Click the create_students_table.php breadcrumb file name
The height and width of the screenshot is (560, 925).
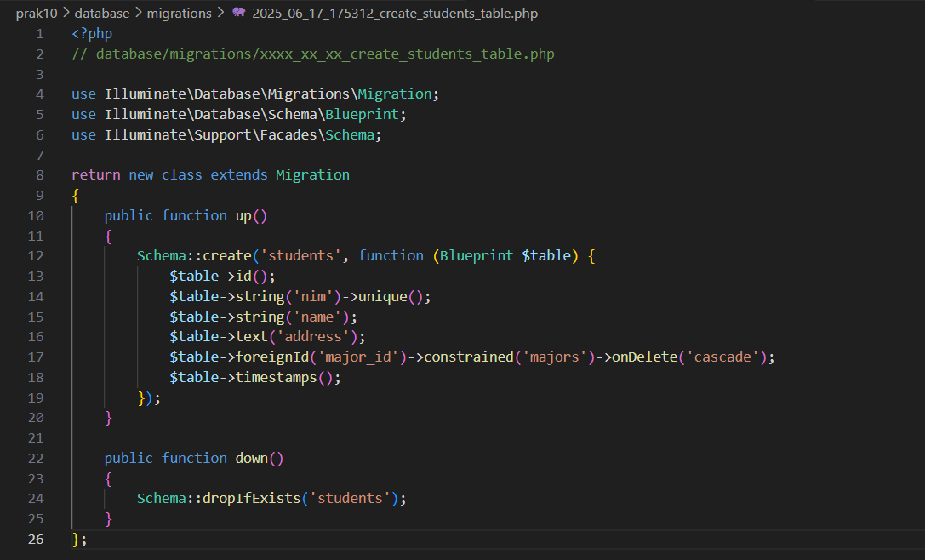coord(395,13)
